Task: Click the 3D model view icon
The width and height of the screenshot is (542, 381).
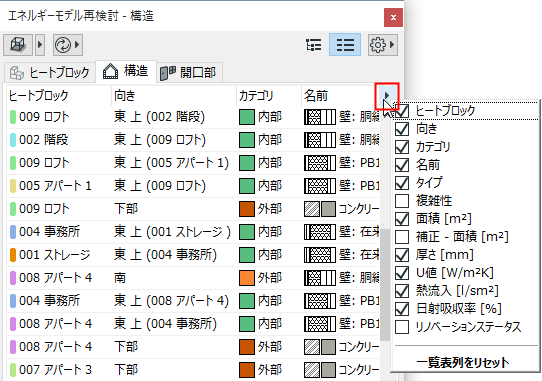Action: pos(18,45)
